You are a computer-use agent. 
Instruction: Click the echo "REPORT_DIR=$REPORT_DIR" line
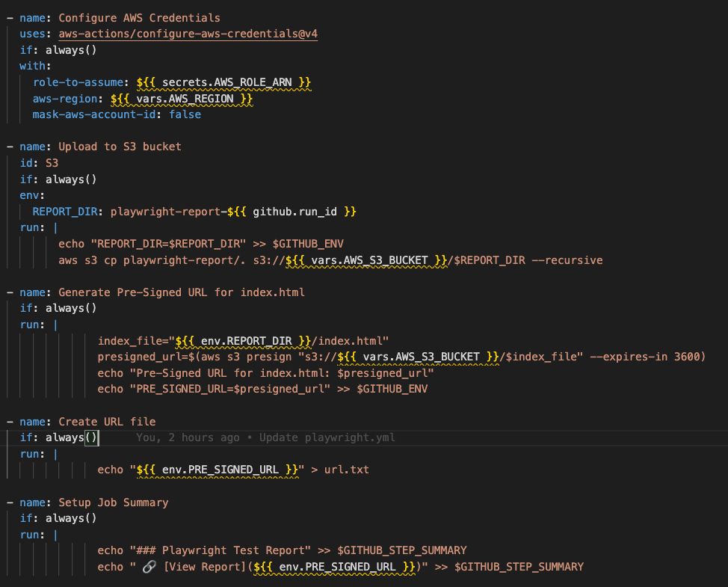200,244
